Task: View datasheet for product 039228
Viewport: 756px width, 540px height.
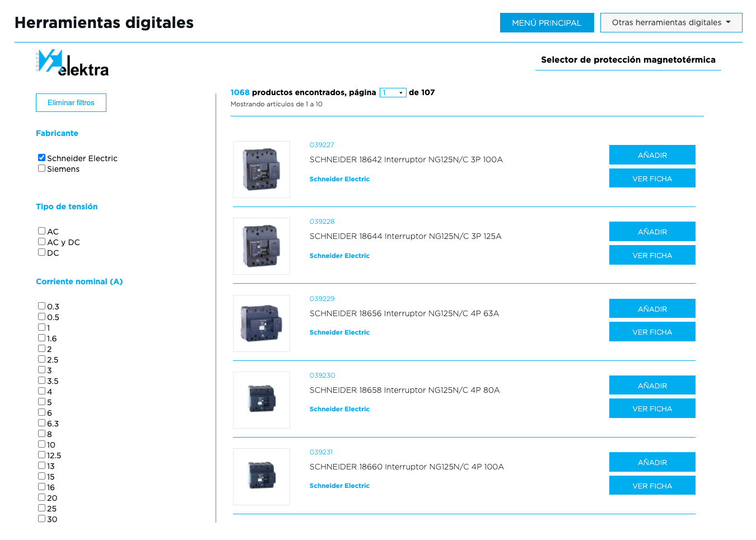Action: pyautogui.click(x=652, y=255)
